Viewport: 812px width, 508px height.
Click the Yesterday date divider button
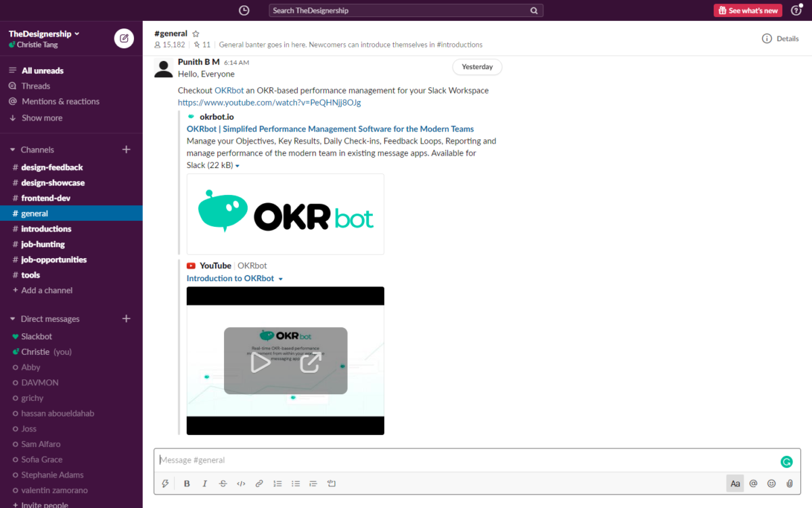477,67
